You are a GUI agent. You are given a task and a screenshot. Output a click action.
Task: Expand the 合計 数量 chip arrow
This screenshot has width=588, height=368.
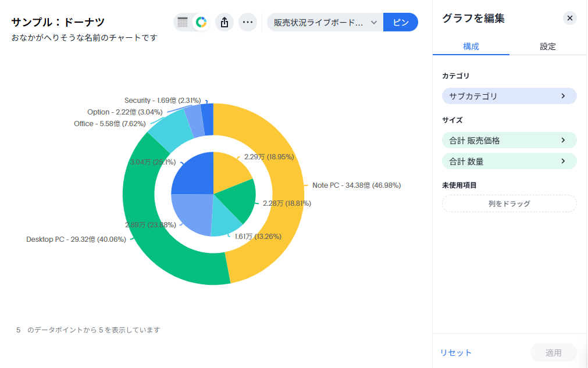point(563,161)
